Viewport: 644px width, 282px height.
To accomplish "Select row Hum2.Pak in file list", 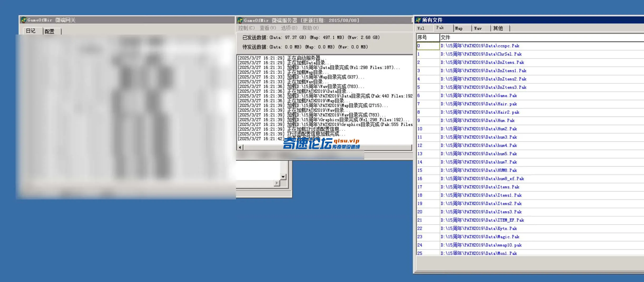I will coord(530,129).
